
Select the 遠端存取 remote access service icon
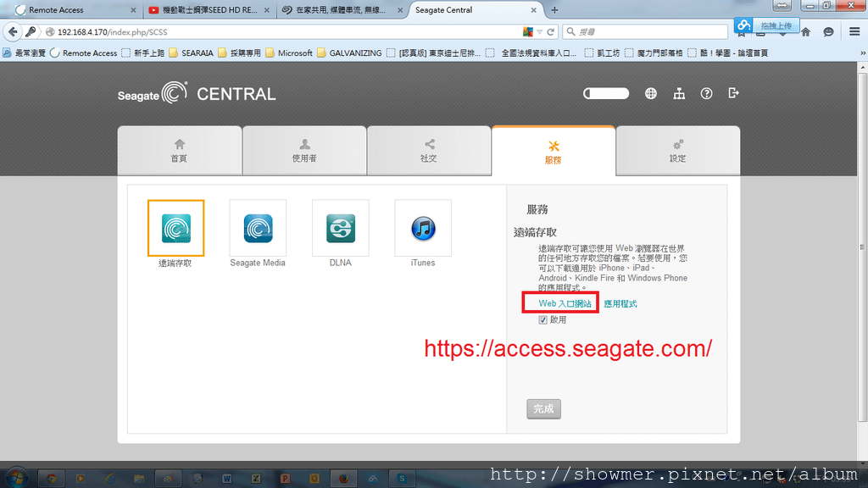pyautogui.click(x=175, y=228)
